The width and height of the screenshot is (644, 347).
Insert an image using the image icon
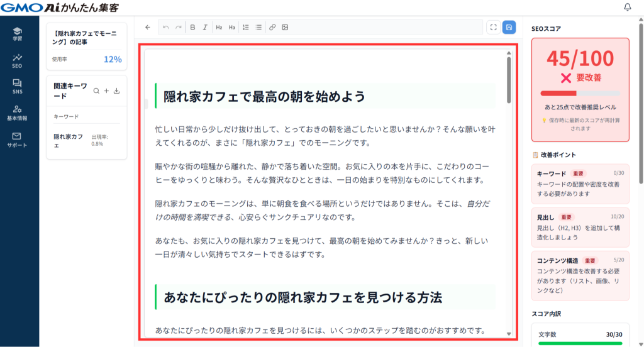[285, 27]
